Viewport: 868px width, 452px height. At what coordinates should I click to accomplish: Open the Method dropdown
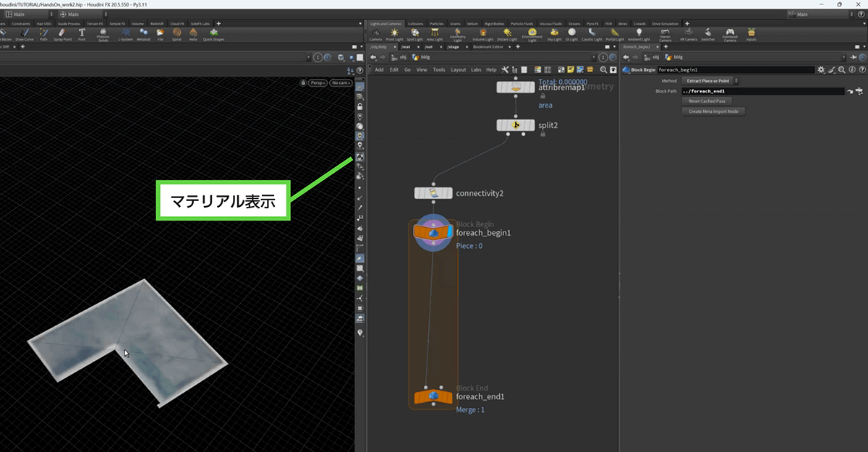[712, 81]
